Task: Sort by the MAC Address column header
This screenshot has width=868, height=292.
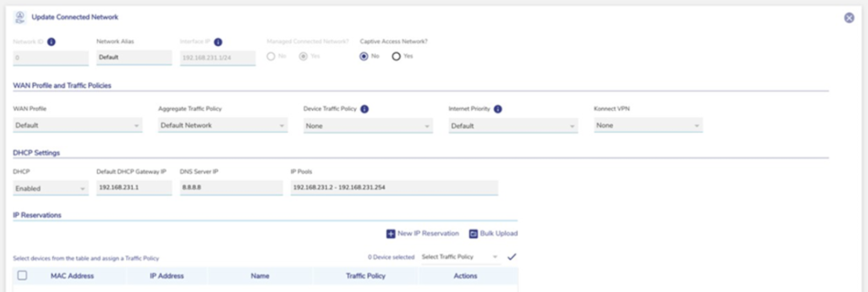Action: [72, 276]
